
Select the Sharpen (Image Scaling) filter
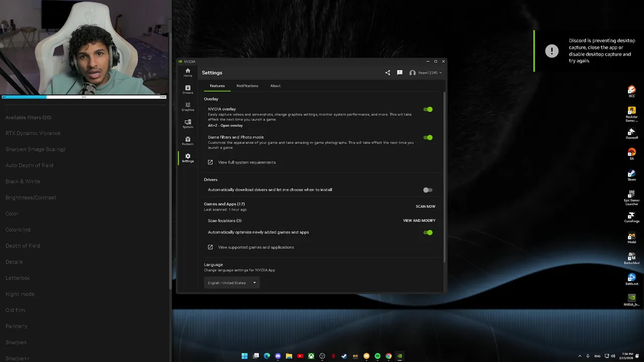(x=35, y=149)
